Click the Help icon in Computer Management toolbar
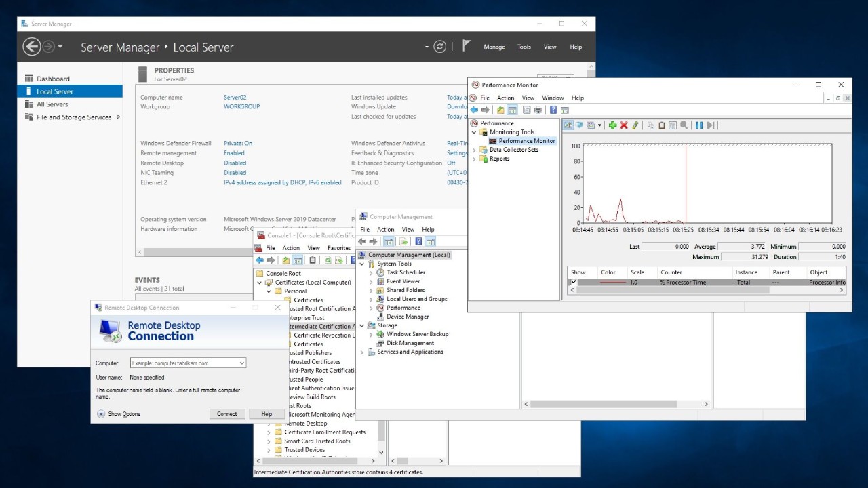This screenshot has width=868, height=488. click(x=418, y=242)
